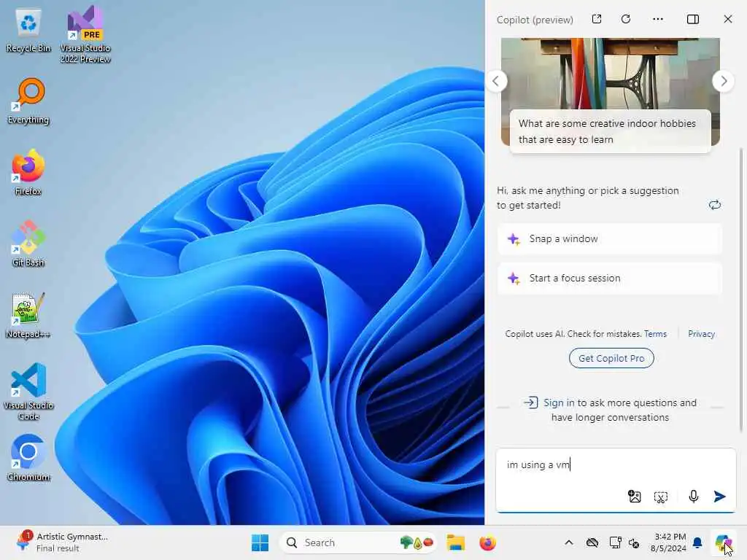The width and height of the screenshot is (747, 560).
Task: Click the add screenshot icon in chat box
Action: tap(661, 497)
